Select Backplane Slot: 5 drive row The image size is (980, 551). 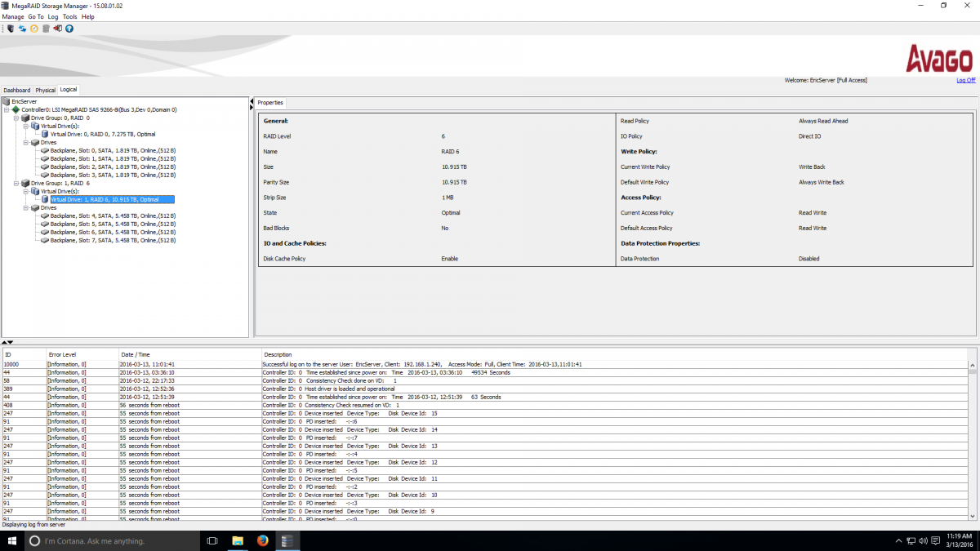coord(113,224)
